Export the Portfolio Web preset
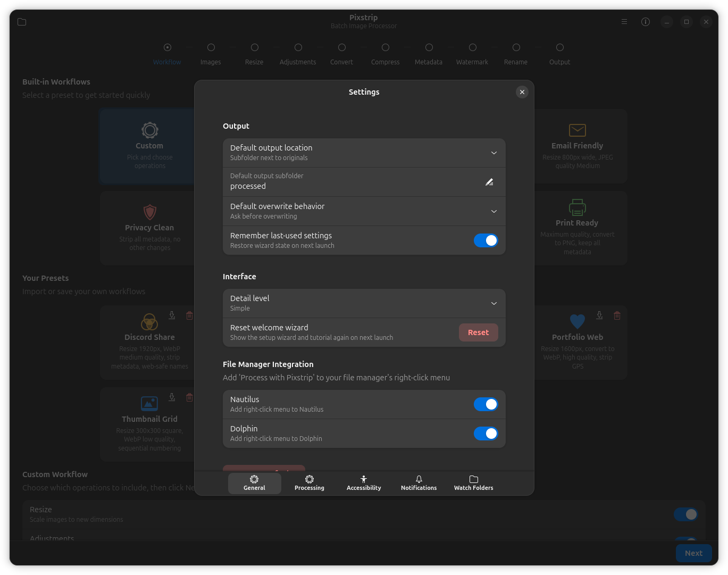 point(599,315)
